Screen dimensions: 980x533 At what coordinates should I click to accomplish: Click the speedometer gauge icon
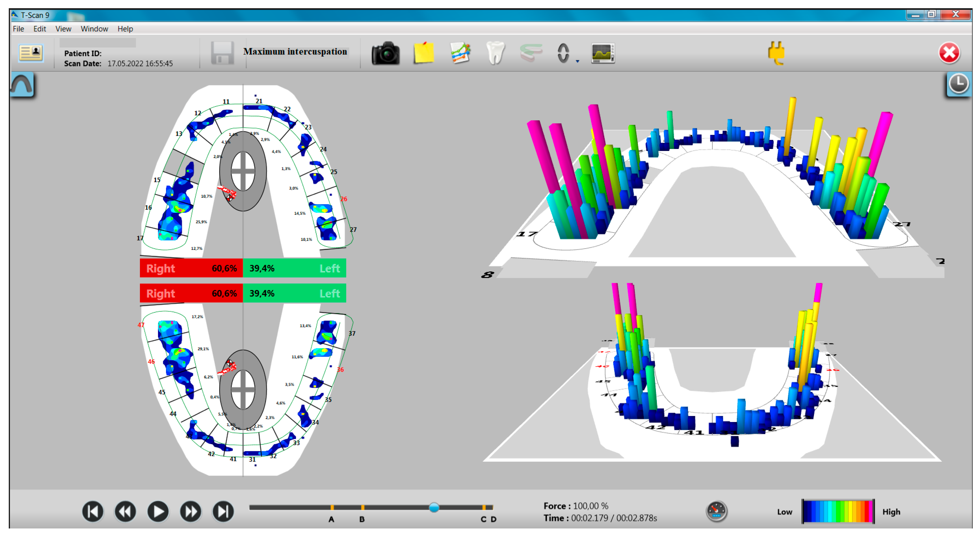coord(716,511)
